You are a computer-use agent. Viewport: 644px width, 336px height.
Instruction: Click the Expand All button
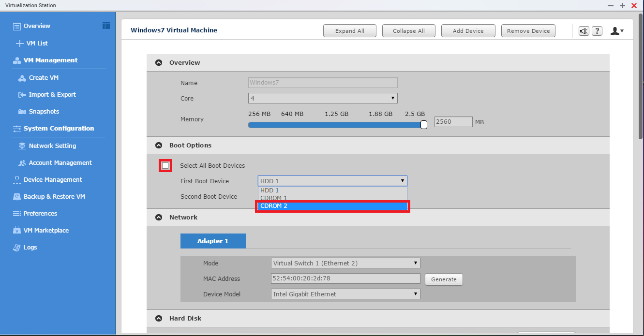[350, 31]
